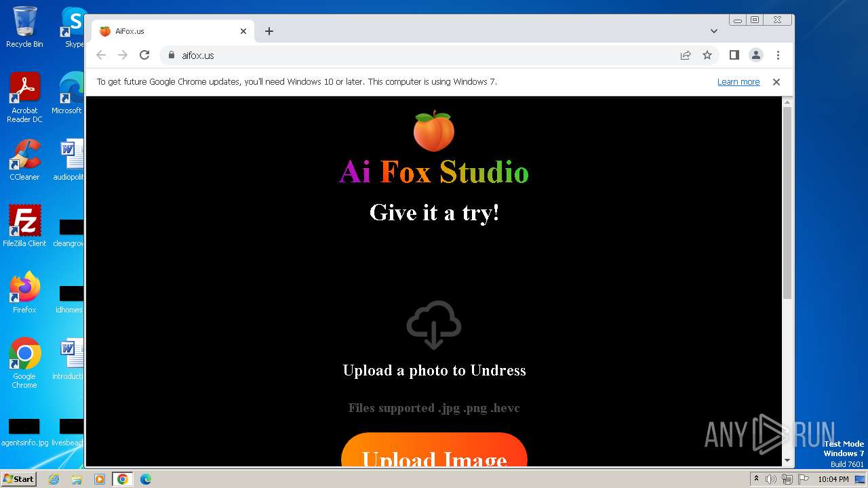This screenshot has height=488, width=868.
Task: Open the Chrome profile avatar
Action: [756, 55]
